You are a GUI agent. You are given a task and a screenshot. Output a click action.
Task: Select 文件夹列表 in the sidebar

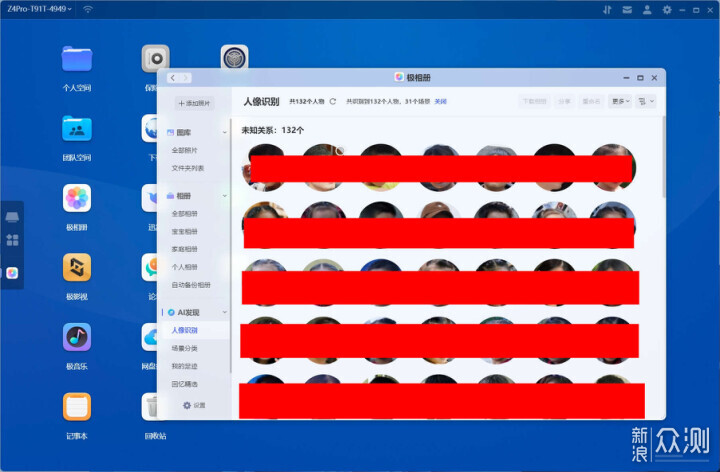click(188, 168)
